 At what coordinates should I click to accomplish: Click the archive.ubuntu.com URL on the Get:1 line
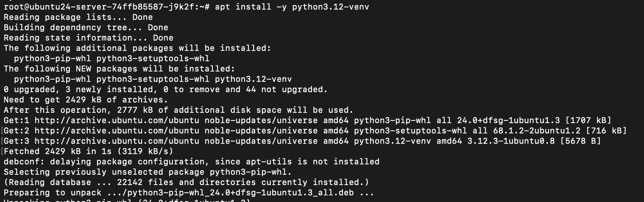pyautogui.click(x=117, y=121)
